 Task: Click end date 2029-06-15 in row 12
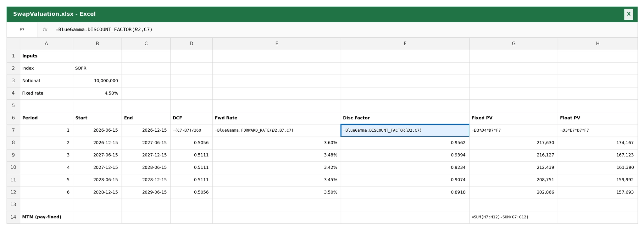146,192
